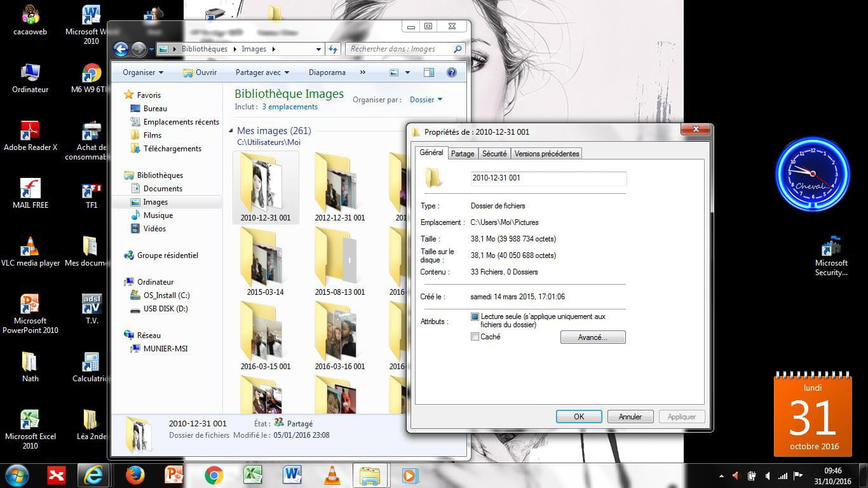The image size is (868, 488).
Task: Select the 2016-03-16 001 folder
Action: (340, 337)
